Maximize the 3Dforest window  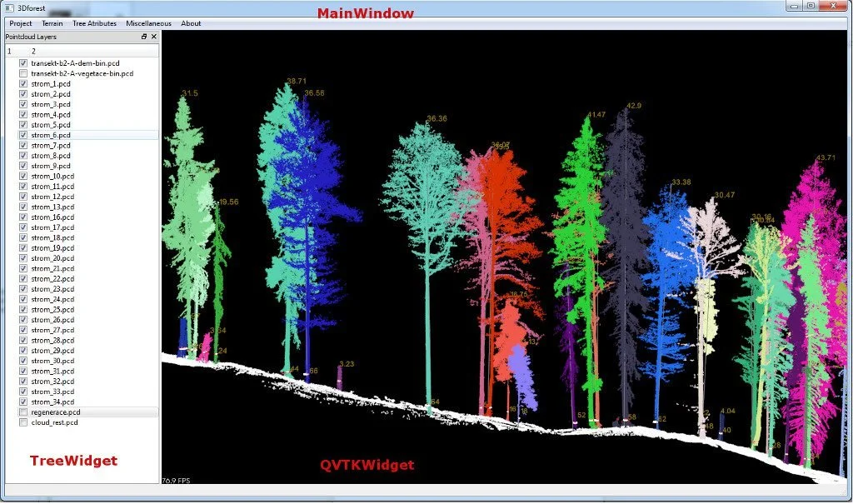point(811,6)
